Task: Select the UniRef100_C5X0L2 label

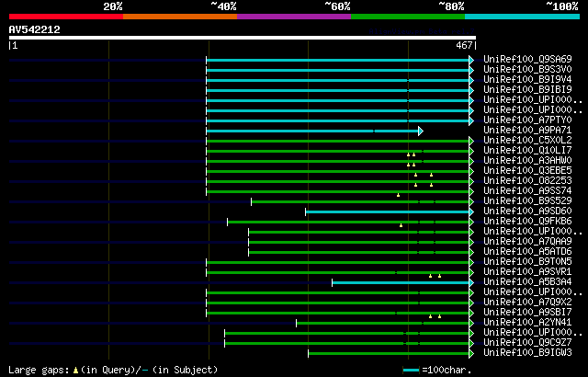Action: [x=527, y=141]
